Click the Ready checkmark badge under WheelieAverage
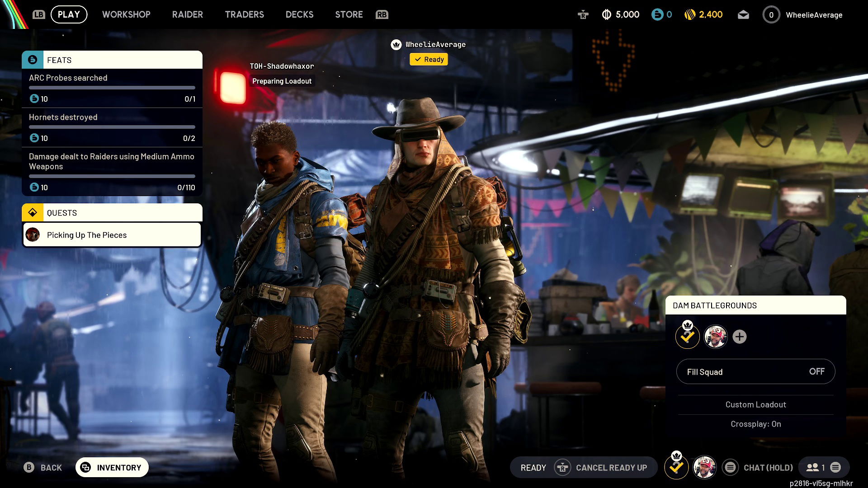The height and width of the screenshot is (488, 868). tap(428, 59)
